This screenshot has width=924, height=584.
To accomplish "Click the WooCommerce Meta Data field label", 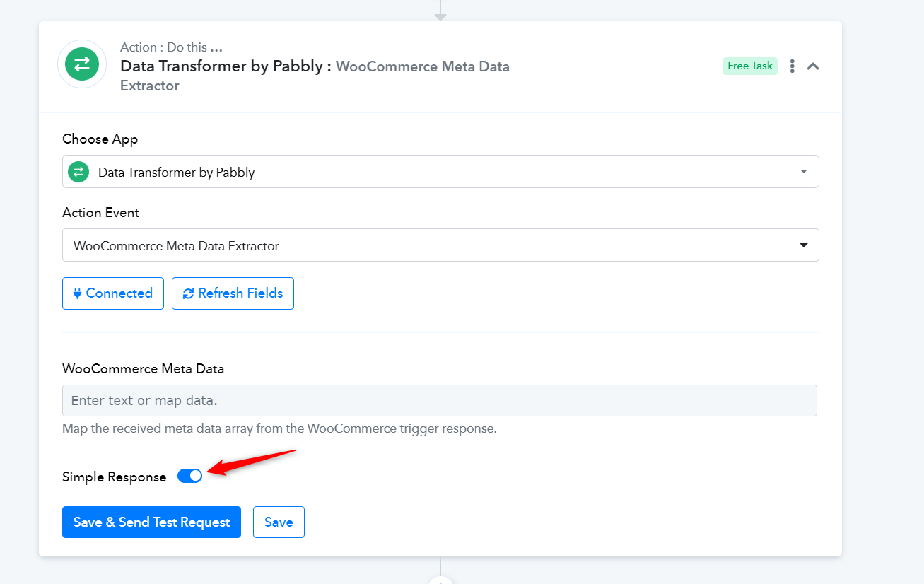I will (x=143, y=368).
